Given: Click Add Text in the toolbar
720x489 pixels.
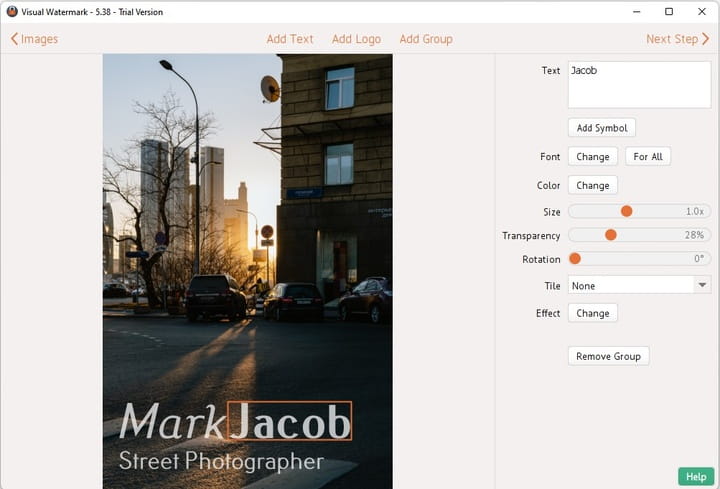Looking at the screenshot, I should 290,39.
